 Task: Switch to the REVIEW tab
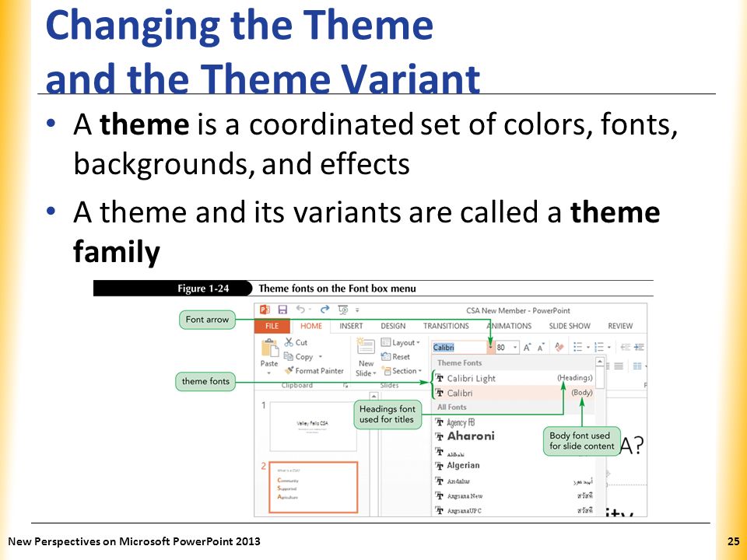[x=620, y=326]
